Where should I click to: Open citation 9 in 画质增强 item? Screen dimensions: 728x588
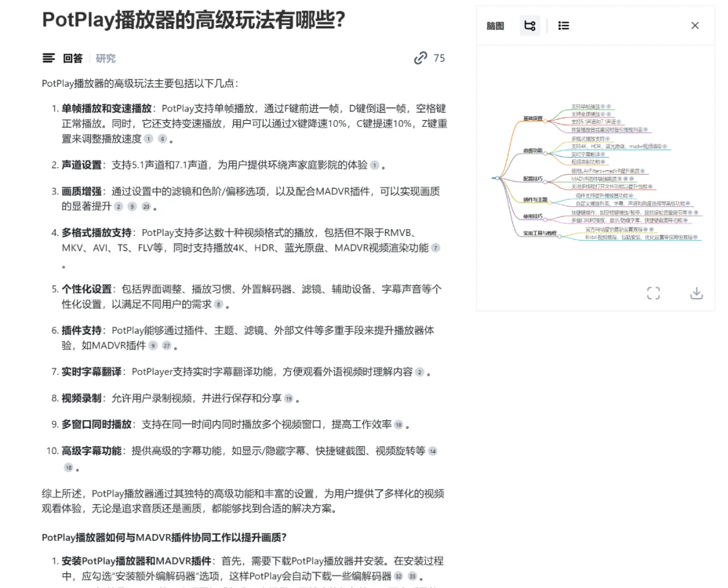pyautogui.click(x=132, y=207)
